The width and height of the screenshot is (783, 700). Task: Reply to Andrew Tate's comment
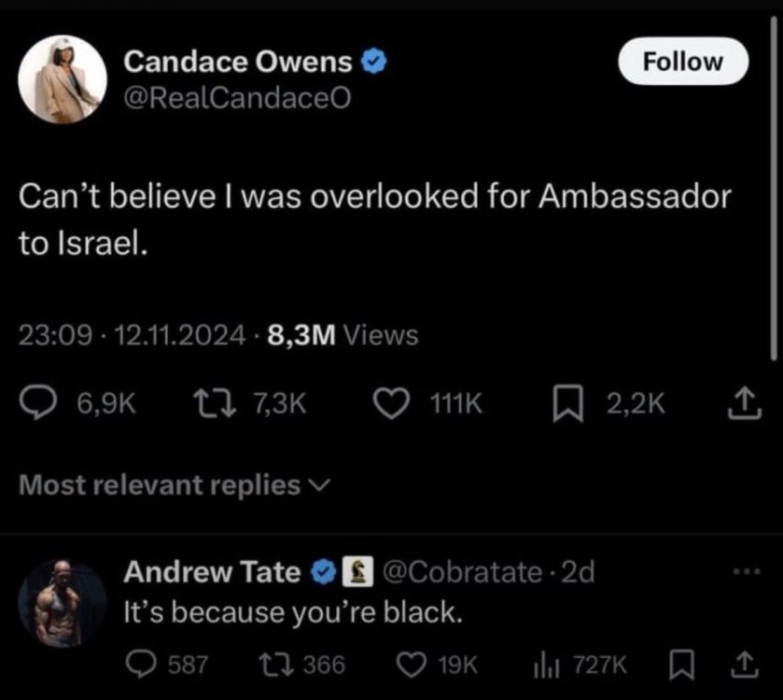tap(141, 665)
